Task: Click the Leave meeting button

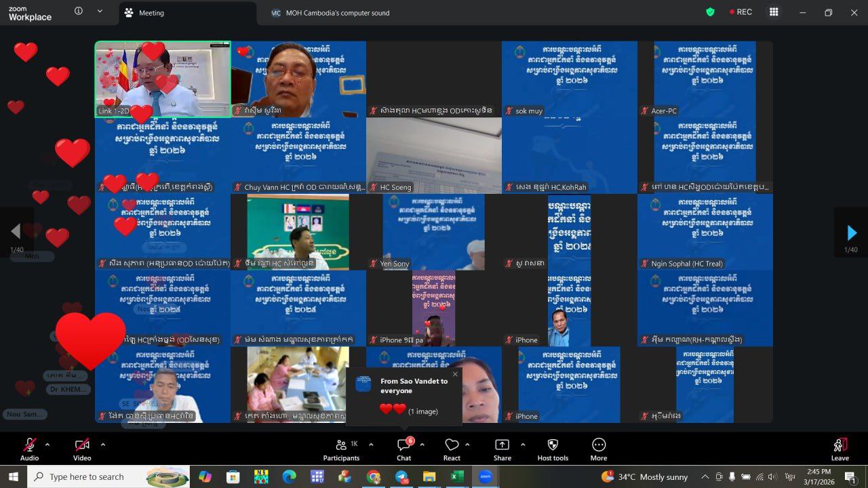Action: pos(840,449)
